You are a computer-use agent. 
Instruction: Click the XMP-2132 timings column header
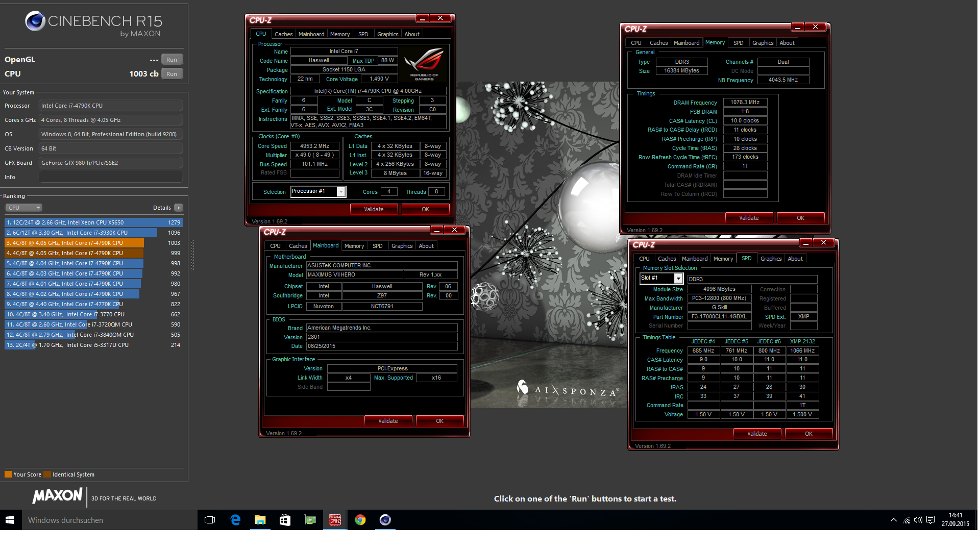802,341
